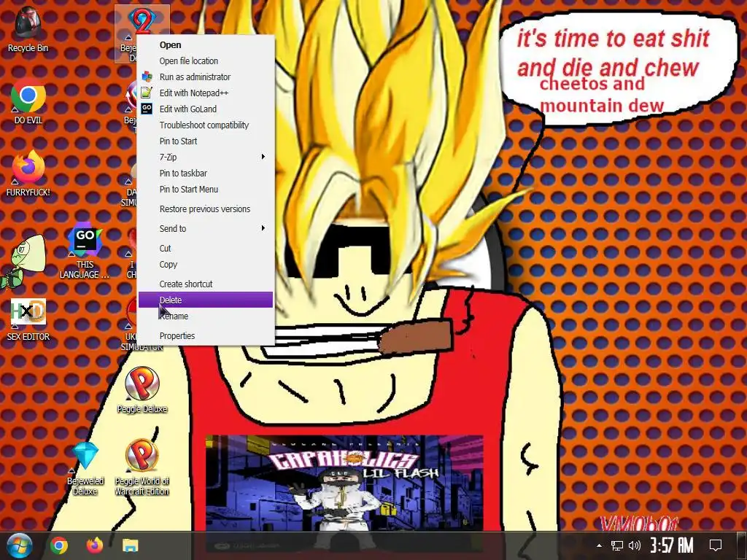Viewport: 747px width, 560px height.
Task: Choose Copy in the context menu
Action: point(205,264)
